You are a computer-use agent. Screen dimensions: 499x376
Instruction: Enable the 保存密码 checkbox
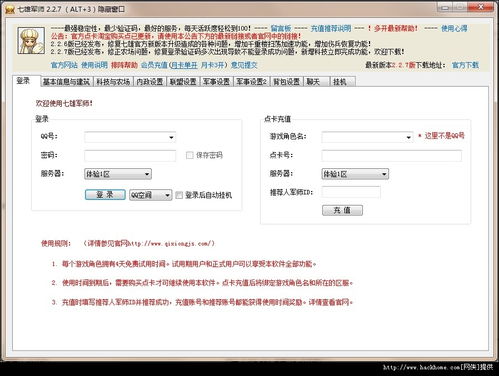(x=190, y=155)
